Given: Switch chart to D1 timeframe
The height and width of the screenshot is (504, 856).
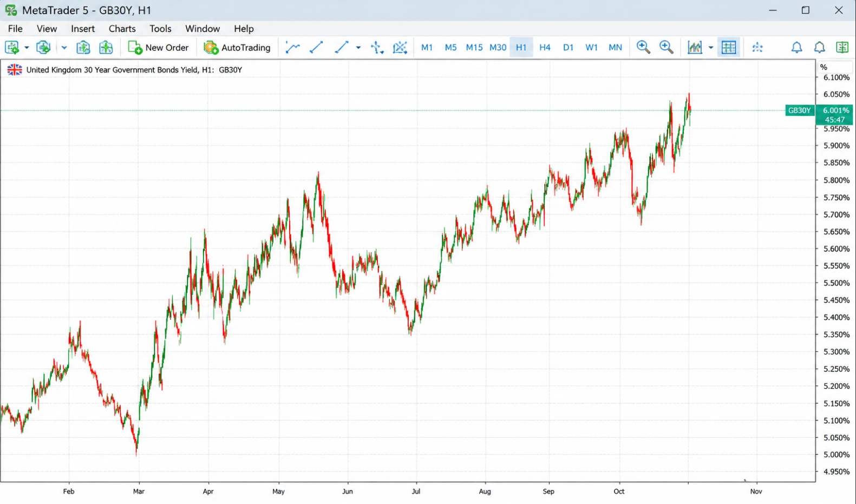Looking at the screenshot, I should click(568, 48).
